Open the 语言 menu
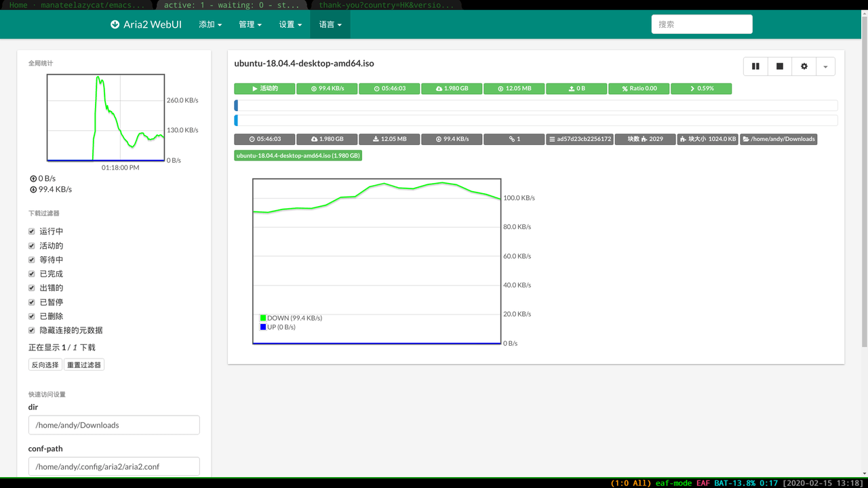Image resolution: width=868 pixels, height=488 pixels. [330, 24]
